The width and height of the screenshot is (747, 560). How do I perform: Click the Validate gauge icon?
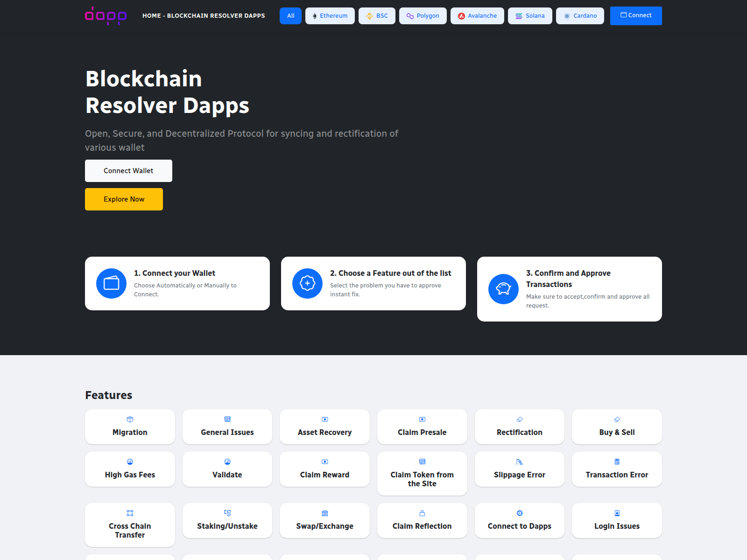227,462
